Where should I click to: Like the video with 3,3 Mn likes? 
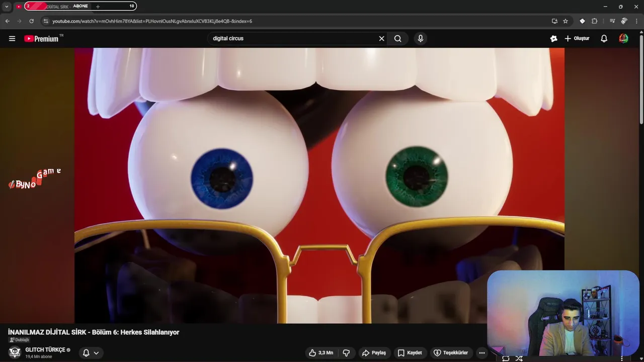pos(321,353)
